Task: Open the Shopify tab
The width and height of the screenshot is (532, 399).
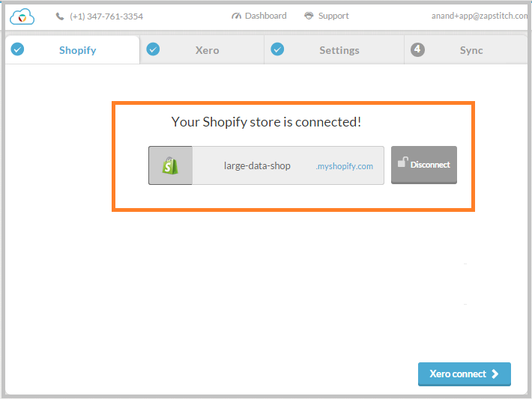Action: [x=72, y=50]
